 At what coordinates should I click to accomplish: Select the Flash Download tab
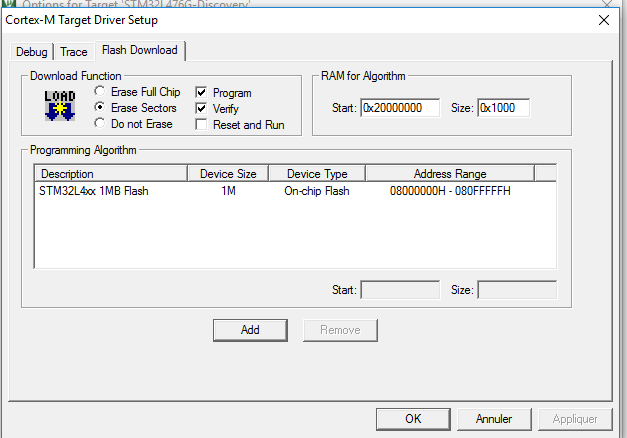tap(140, 50)
